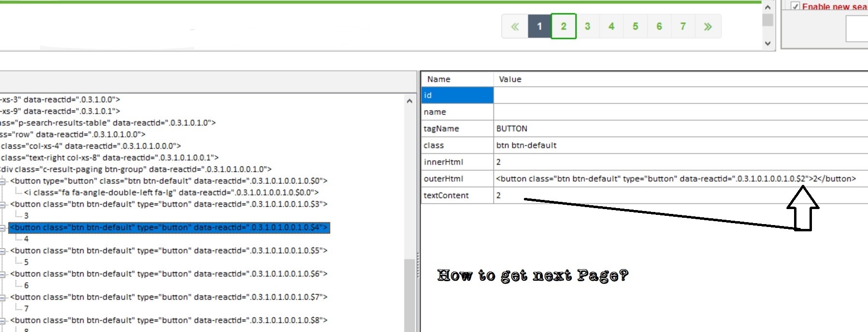Select page 1 pagination button

(539, 27)
